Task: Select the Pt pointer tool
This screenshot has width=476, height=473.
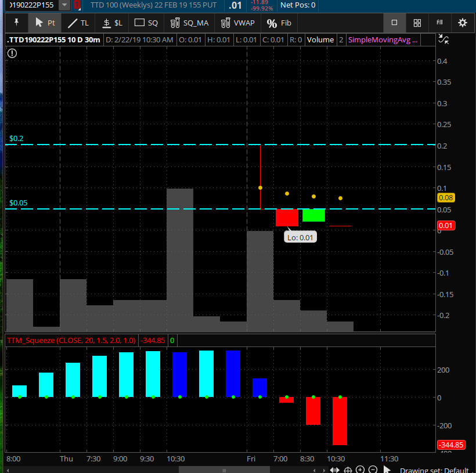Action: tap(45, 23)
